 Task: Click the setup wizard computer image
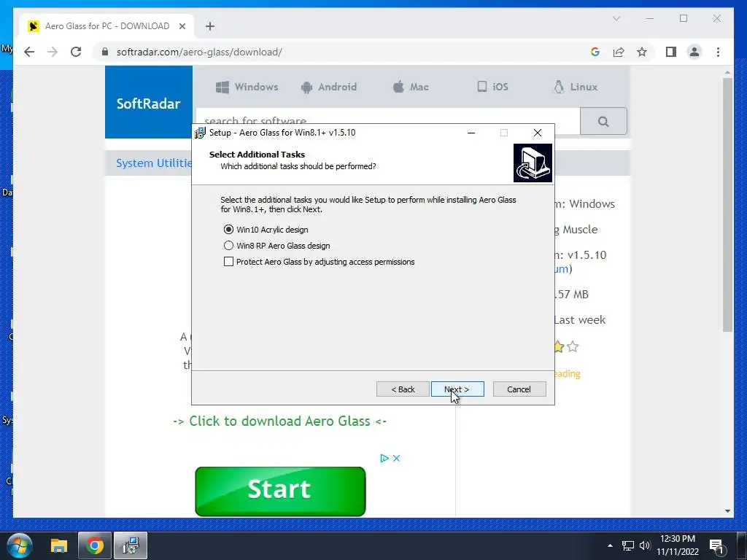(533, 163)
